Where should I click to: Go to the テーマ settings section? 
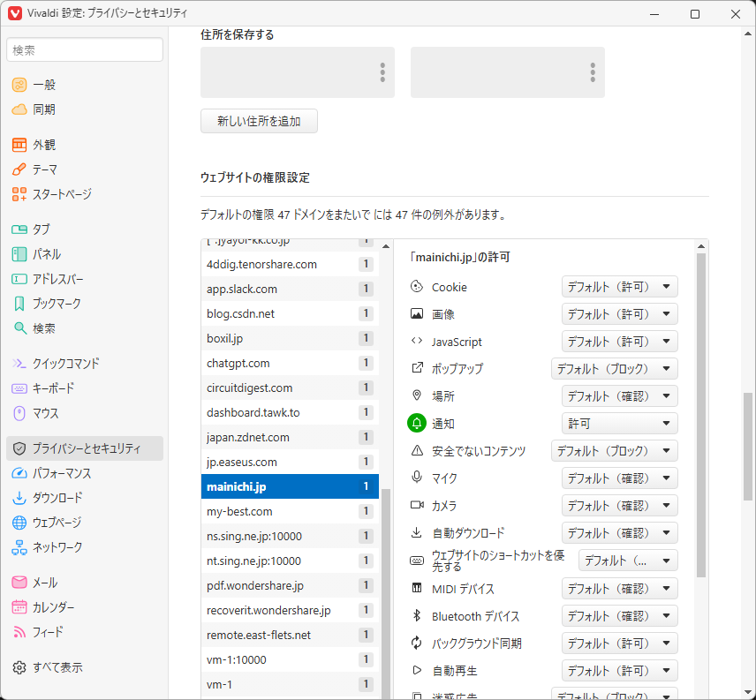(x=85, y=169)
